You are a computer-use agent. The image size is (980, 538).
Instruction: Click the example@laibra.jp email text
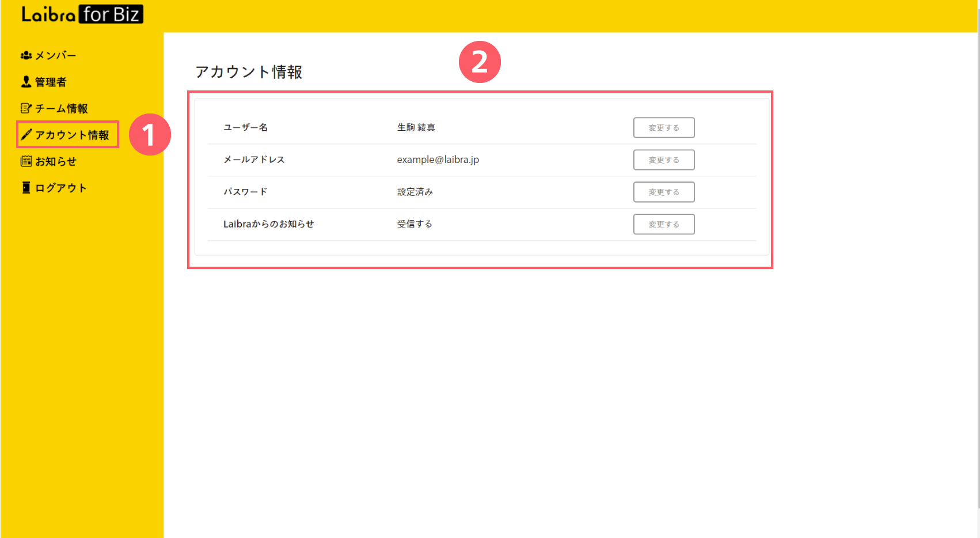click(x=438, y=160)
